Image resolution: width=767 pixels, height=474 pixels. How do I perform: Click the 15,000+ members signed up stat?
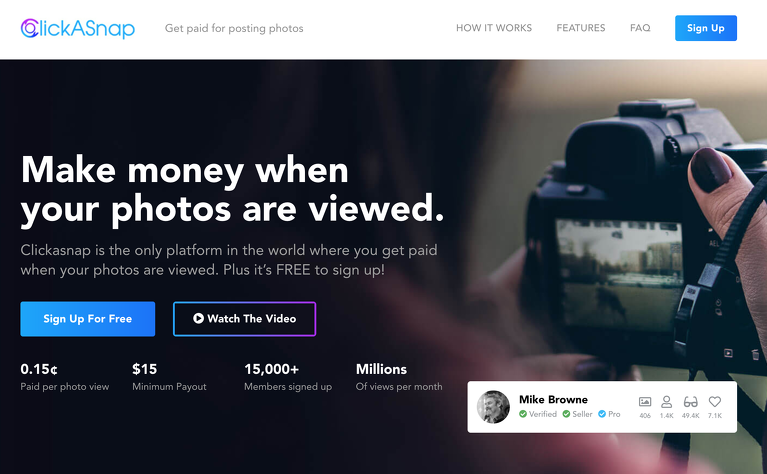point(288,377)
